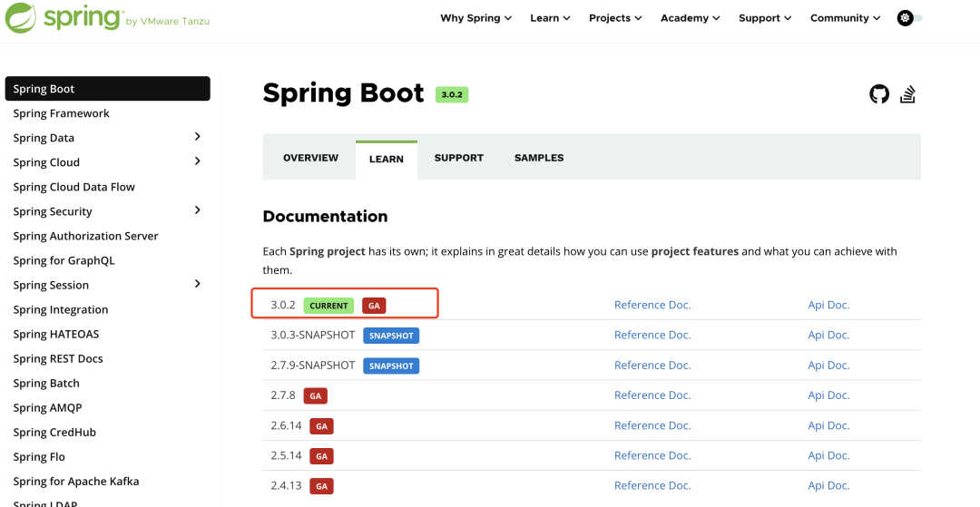This screenshot has height=507, width=980.
Task: Open Spring Framework project in sidebar
Action: pyautogui.click(x=62, y=113)
